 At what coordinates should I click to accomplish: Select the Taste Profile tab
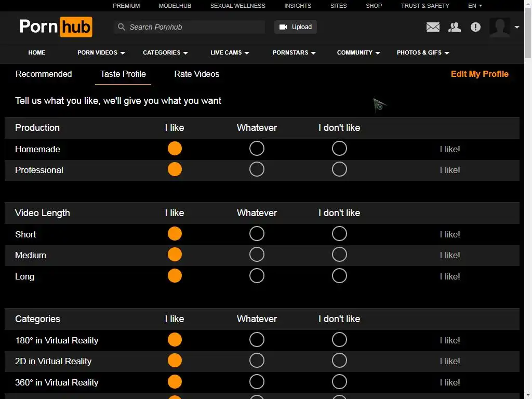click(123, 74)
